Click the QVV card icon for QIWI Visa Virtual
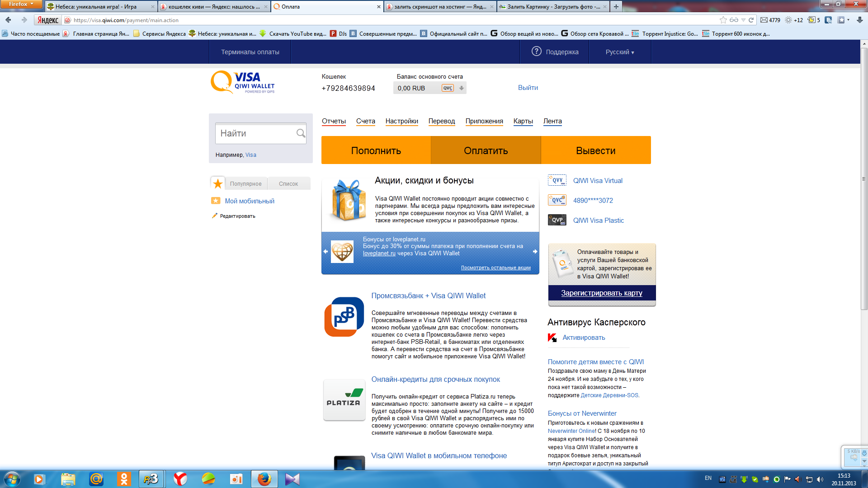The image size is (868, 488). coord(557,180)
